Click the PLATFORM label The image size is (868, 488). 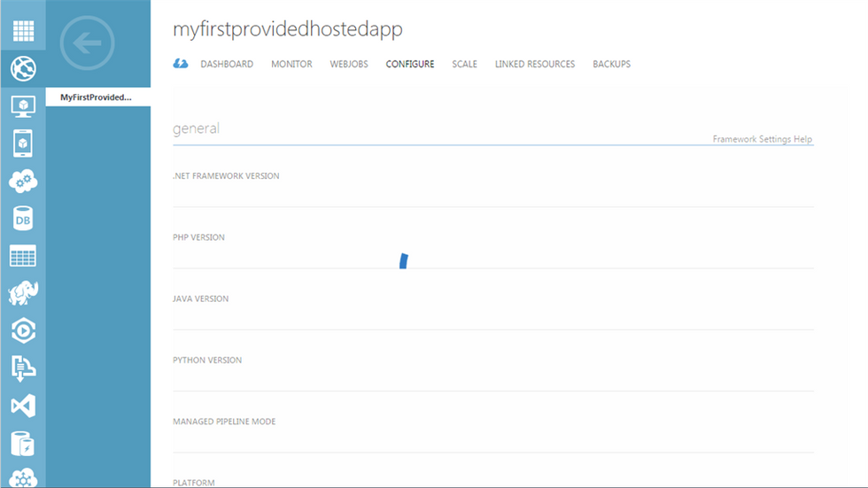coord(194,483)
